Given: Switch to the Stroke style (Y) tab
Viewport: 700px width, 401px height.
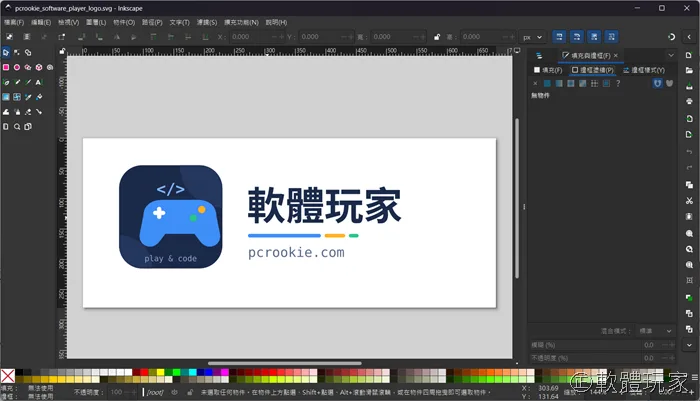Looking at the screenshot, I should pyautogui.click(x=644, y=70).
